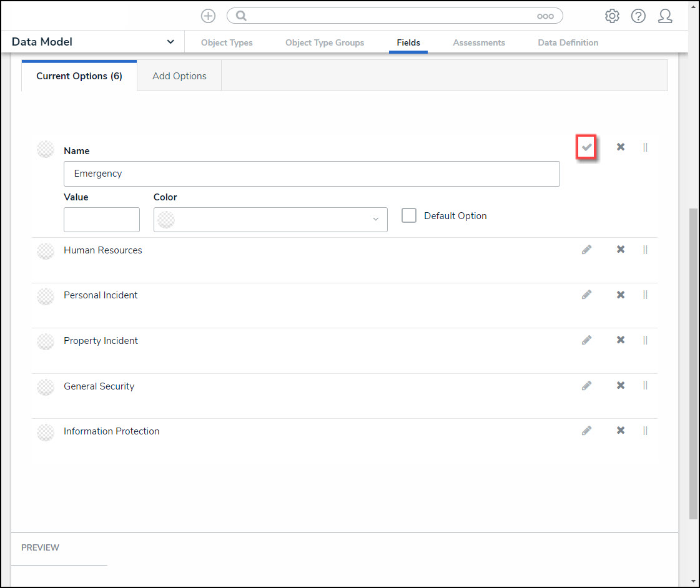Image resolution: width=700 pixels, height=588 pixels.
Task: Click the Value input field
Action: click(102, 220)
